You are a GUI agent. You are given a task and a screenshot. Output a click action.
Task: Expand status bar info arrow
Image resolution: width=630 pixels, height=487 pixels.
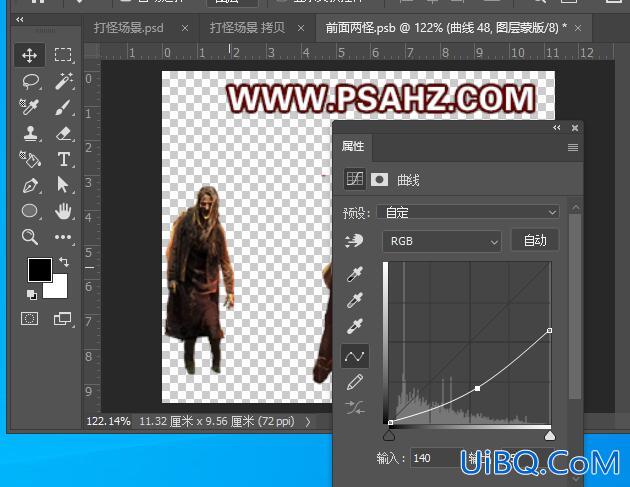(308, 422)
